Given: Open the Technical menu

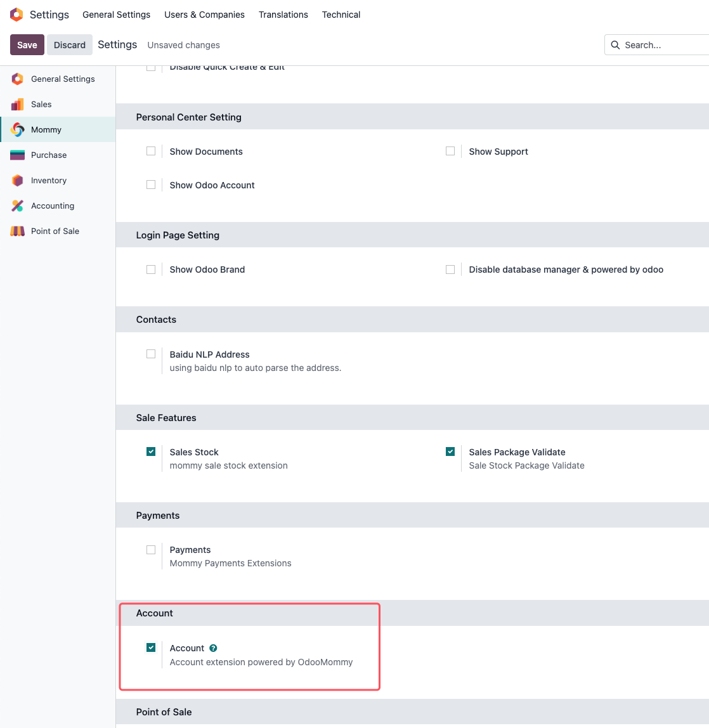Looking at the screenshot, I should tap(341, 15).
